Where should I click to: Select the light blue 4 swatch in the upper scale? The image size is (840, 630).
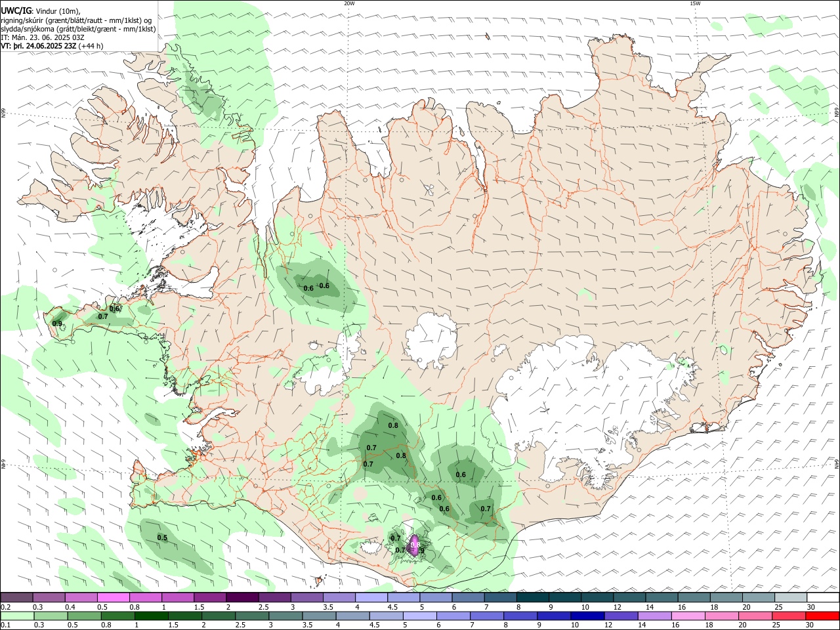371,598
